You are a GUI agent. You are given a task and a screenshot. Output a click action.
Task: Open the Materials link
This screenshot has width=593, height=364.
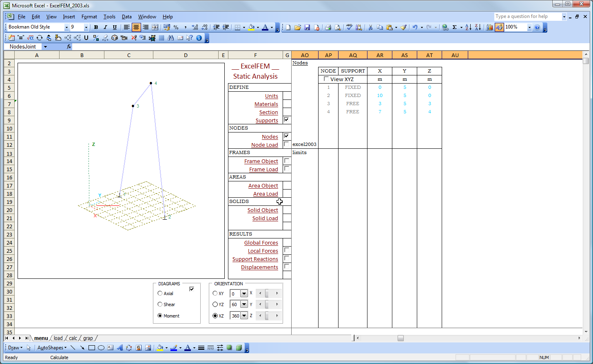266,104
